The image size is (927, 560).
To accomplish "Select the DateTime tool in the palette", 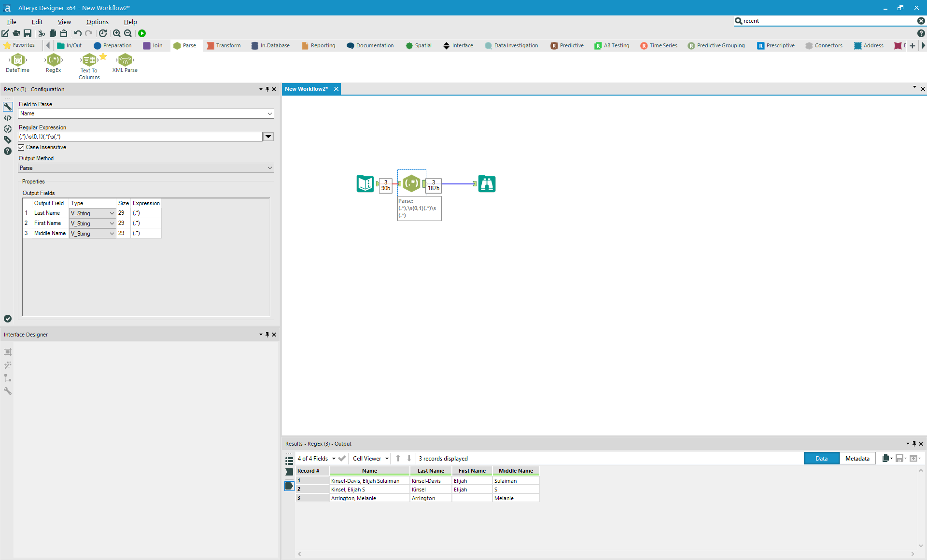I will click(x=18, y=60).
